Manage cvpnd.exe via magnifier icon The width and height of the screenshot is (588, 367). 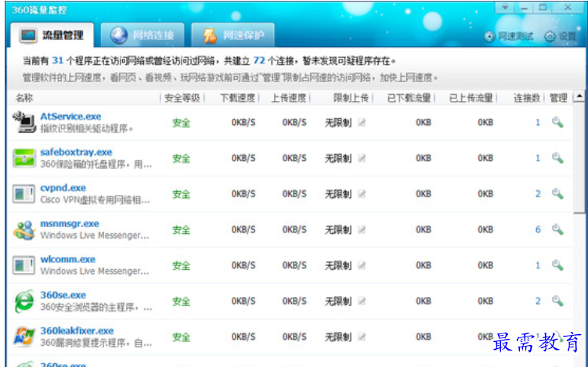557,194
